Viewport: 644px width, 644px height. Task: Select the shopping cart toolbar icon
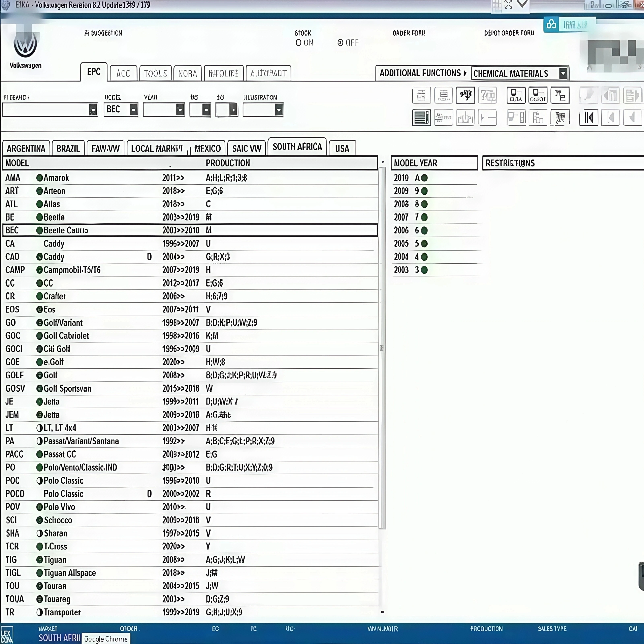(x=560, y=117)
